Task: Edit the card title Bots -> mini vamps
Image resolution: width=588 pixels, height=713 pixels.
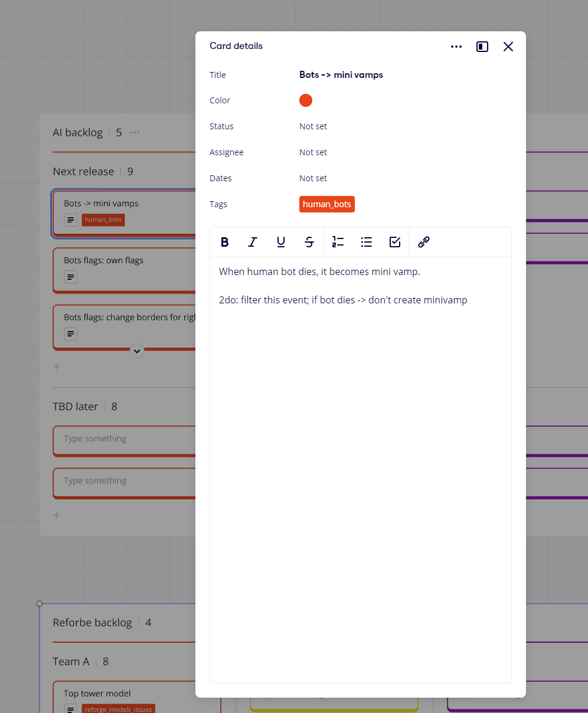Action: 341,75
